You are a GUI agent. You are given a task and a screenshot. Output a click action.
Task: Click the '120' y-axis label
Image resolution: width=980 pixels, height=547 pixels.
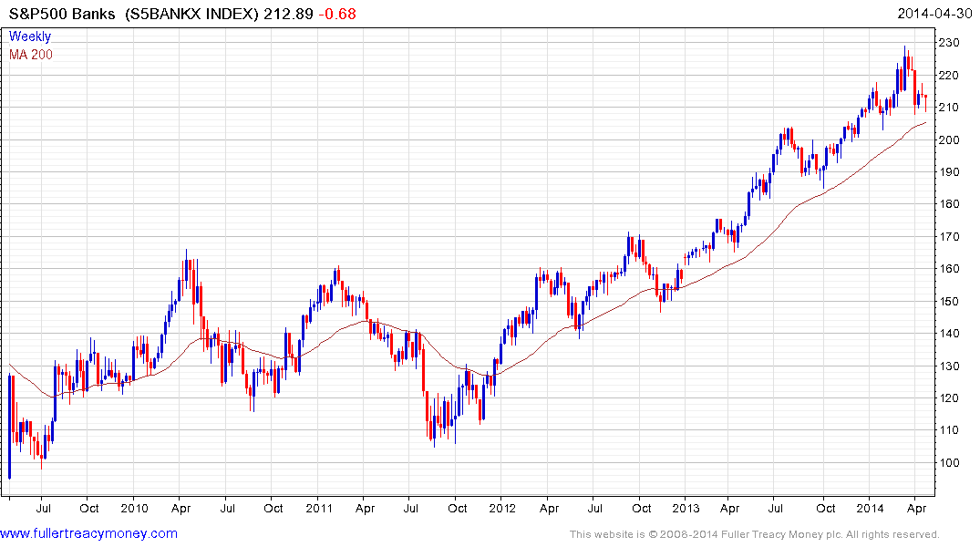point(948,397)
